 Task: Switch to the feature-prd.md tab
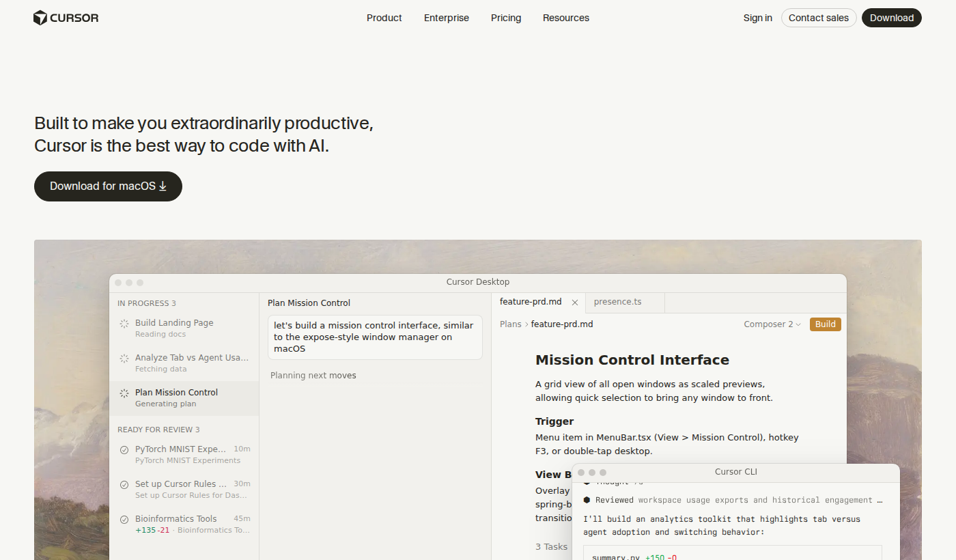pos(539,303)
